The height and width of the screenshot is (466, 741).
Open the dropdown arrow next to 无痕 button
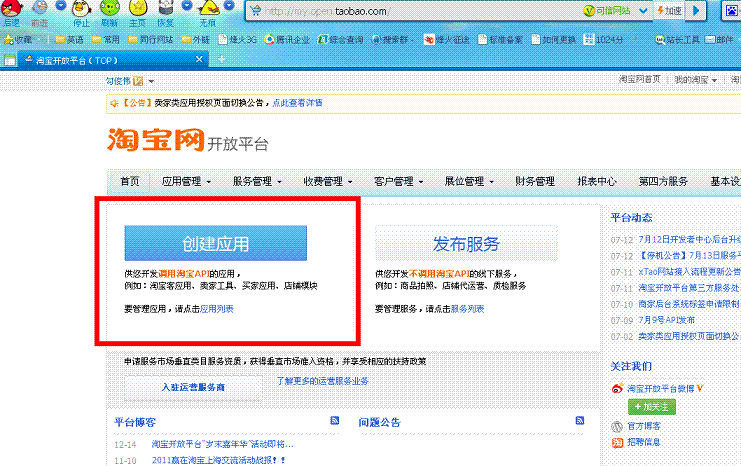tap(229, 6)
